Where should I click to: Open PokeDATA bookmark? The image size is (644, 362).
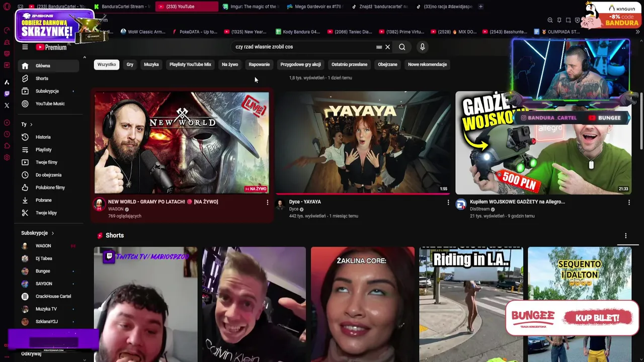tap(195, 32)
